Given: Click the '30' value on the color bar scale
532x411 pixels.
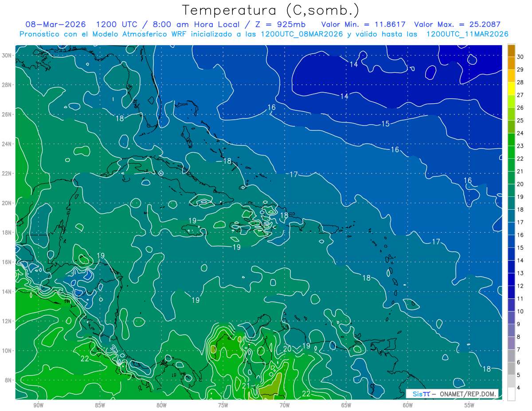Looking at the screenshot, I should 520,57.
